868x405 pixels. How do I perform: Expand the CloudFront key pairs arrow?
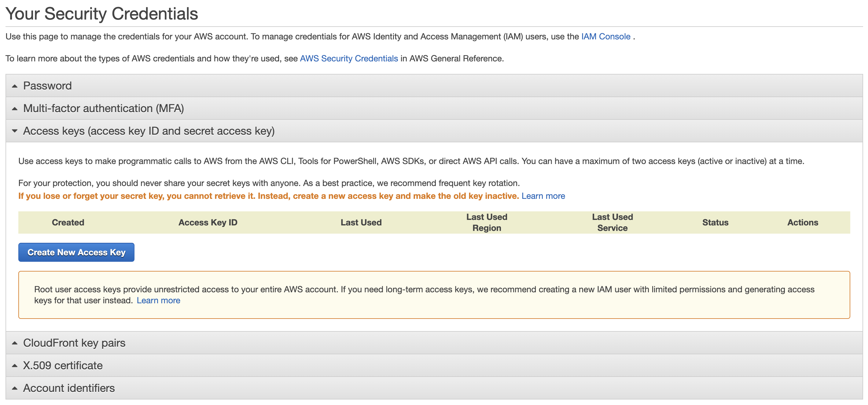point(14,343)
